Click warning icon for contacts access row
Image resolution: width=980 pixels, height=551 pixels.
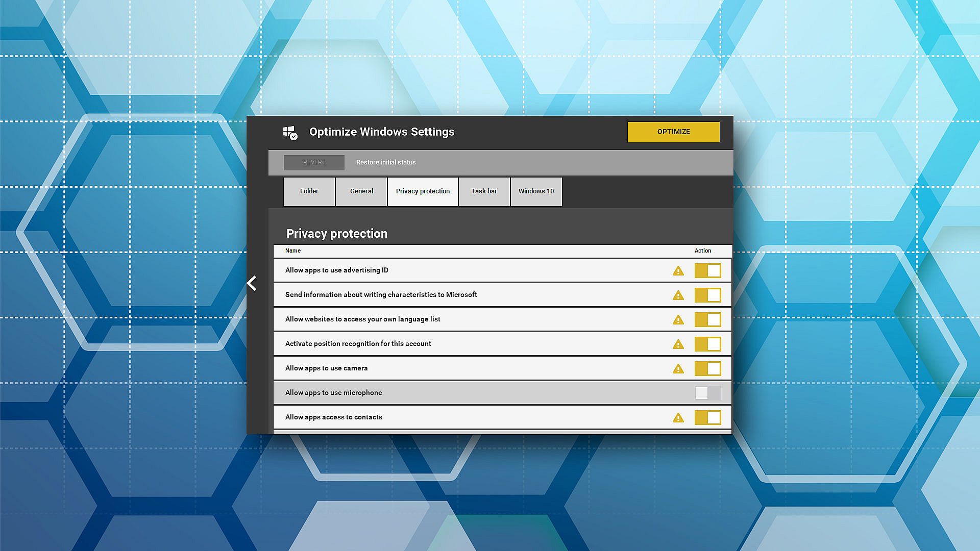pos(678,418)
